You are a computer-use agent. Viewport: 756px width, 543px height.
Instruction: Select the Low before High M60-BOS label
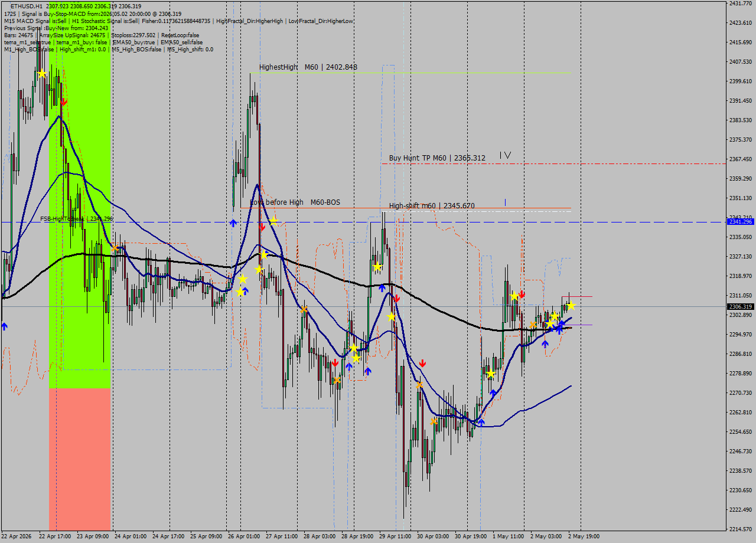coord(295,202)
